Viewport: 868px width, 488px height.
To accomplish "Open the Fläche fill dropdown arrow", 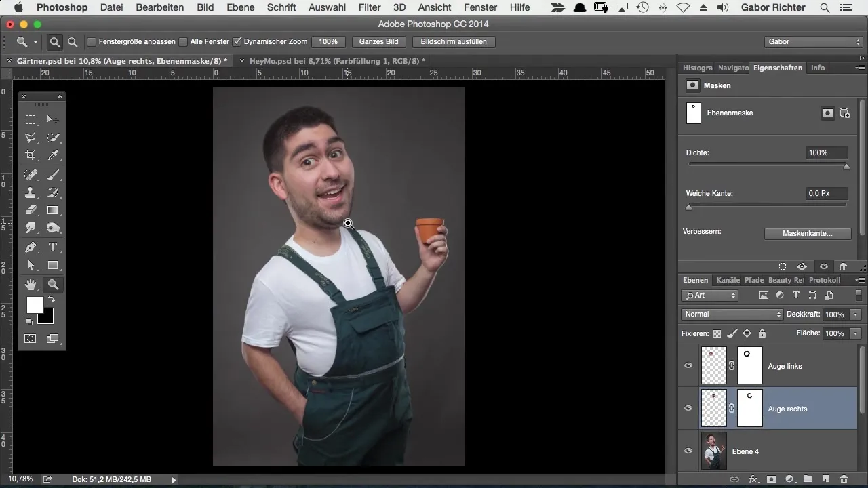I will (856, 333).
